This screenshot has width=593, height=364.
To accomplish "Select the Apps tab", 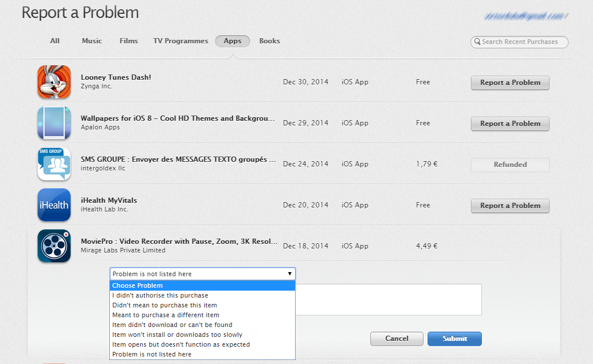I will (x=232, y=41).
